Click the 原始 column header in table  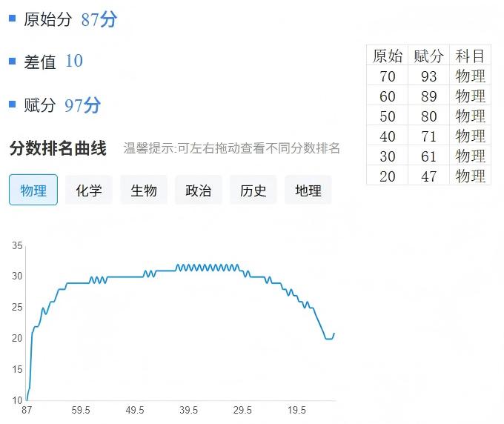pyautogui.click(x=387, y=56)
